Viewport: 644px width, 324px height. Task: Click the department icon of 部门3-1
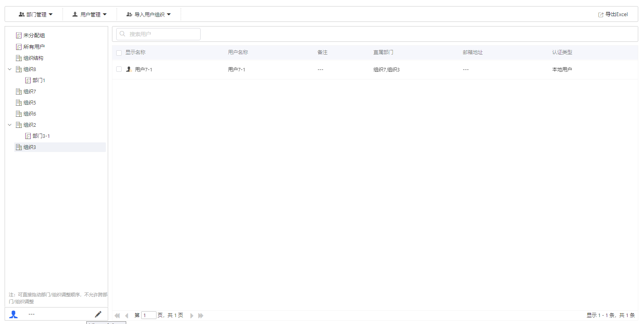[x=28, y=136]
